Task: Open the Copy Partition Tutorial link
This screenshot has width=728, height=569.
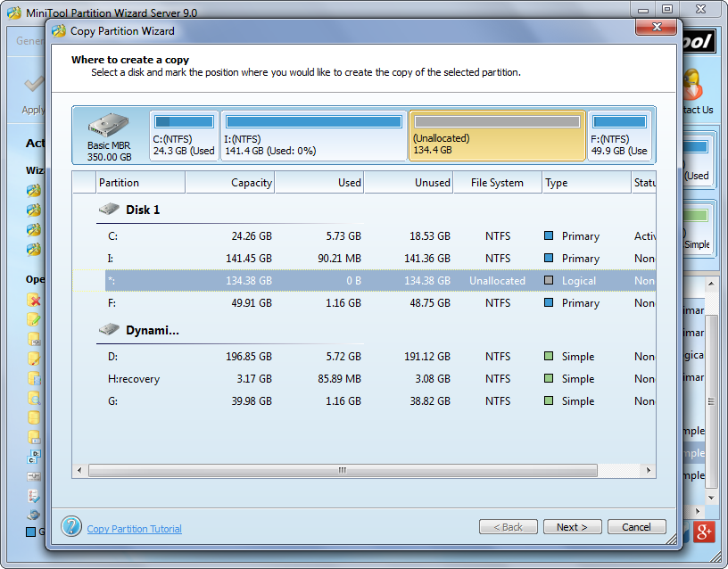Action: tap(134, 529)
